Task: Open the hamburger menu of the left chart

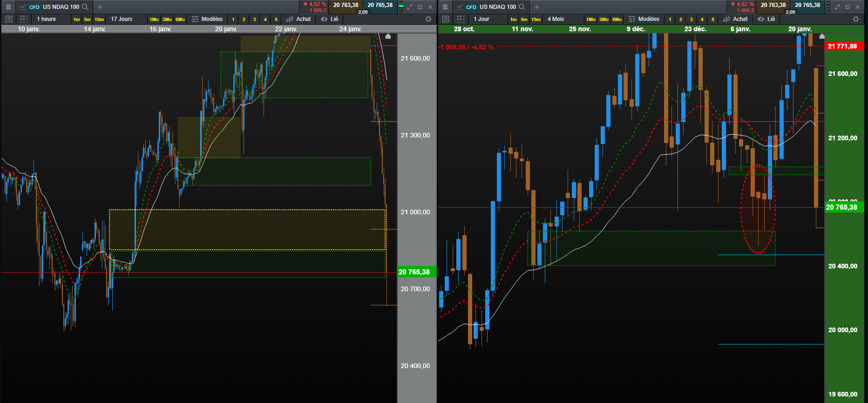Action: tap(8, 7)
